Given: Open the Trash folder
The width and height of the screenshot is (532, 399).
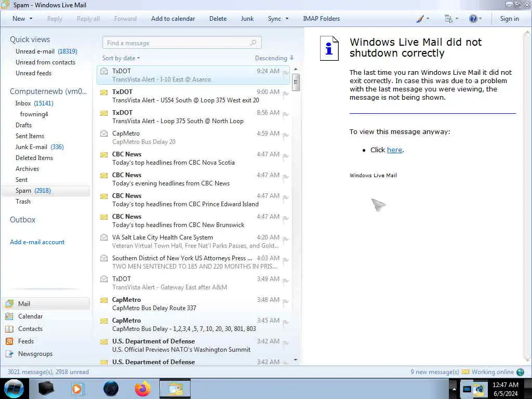Looking at the screenshot, I should [x=23, y=201].
